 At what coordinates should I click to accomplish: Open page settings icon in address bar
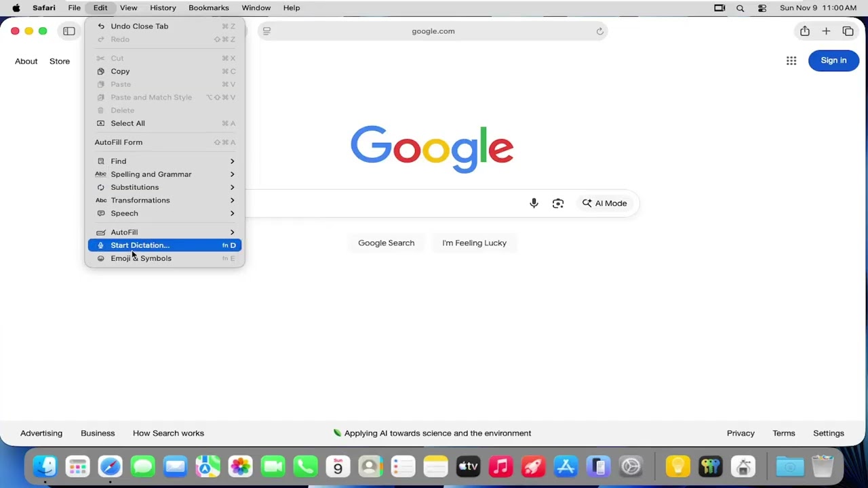coord(267,31)
